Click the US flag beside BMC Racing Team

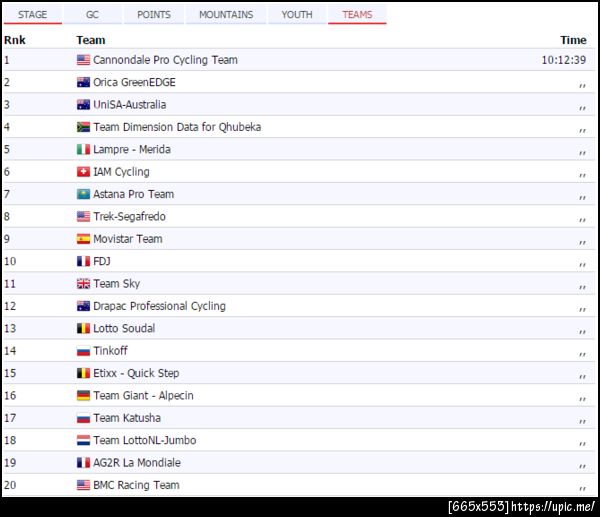83,485
